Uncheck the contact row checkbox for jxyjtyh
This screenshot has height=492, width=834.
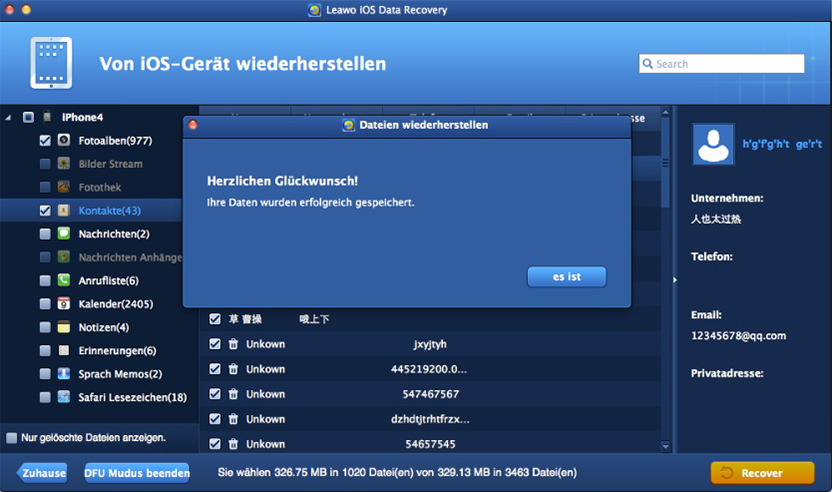215,344
